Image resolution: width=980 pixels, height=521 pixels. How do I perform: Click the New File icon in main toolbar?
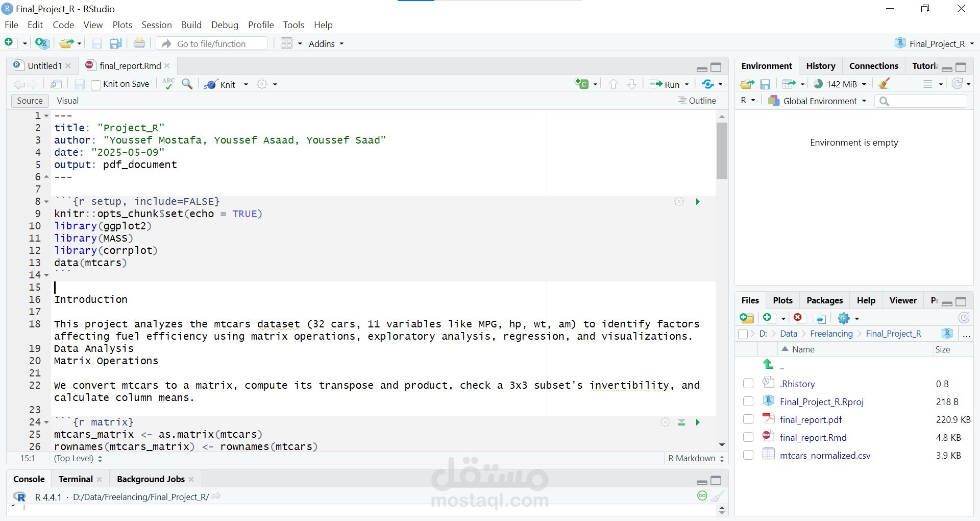[x=9, y=43]
